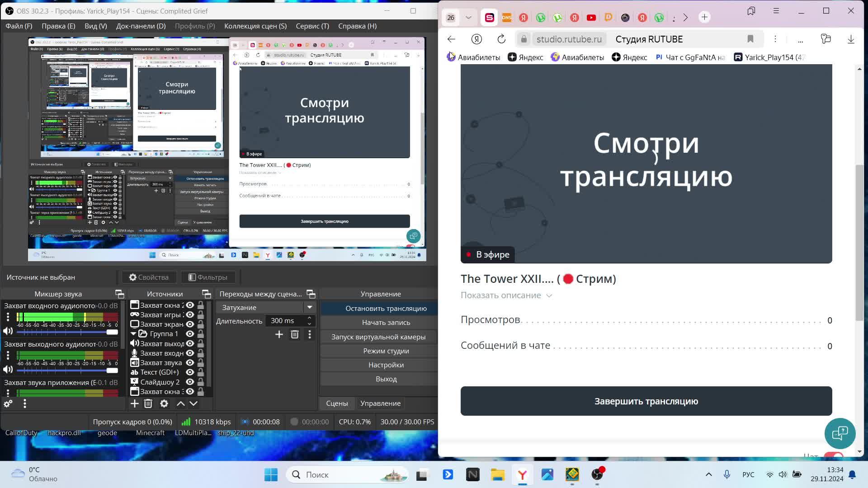Unlock the Захват игры source
Screen dimensions: 868x488
tap(201, 314)
